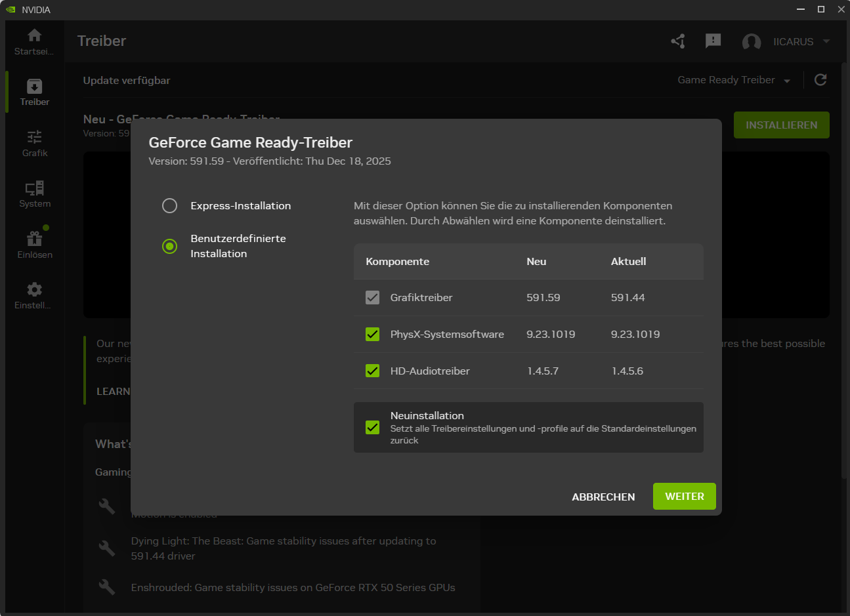Click the INSTALLIEREN button

781,125
